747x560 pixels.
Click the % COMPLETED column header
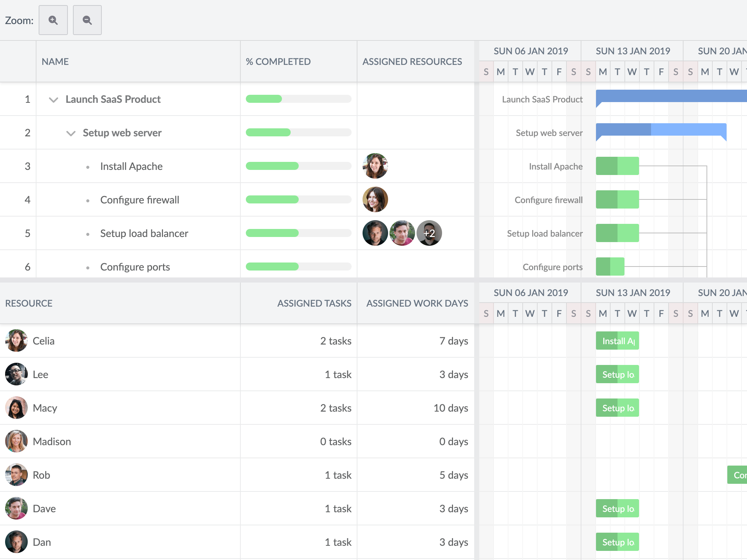[x=278, y=61]
